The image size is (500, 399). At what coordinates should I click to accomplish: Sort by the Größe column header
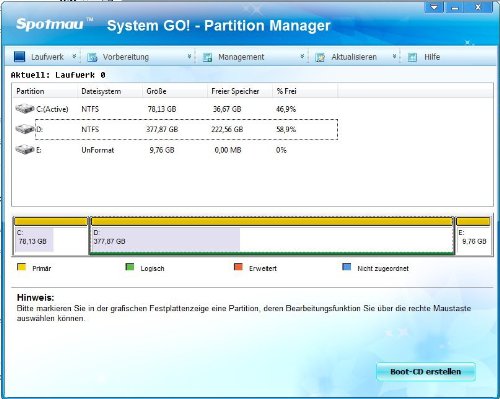[175, 91]
